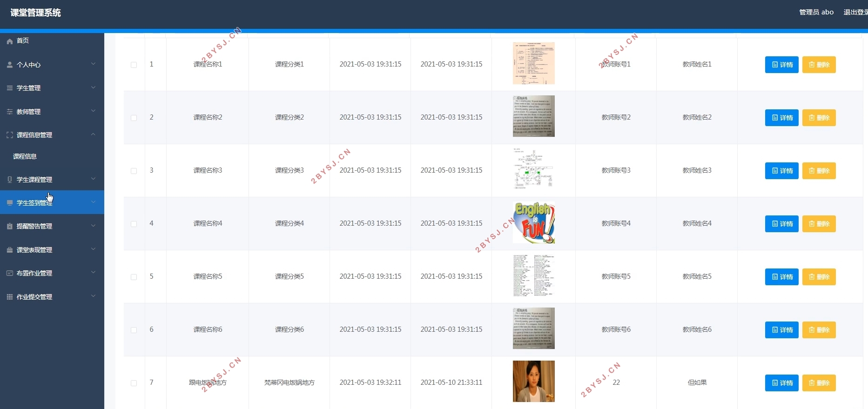Open 详情 for row 7 跟电饭锅地方
Image resolution: width=868 pixels, height=409 pixels.
[x=782, y=383]
